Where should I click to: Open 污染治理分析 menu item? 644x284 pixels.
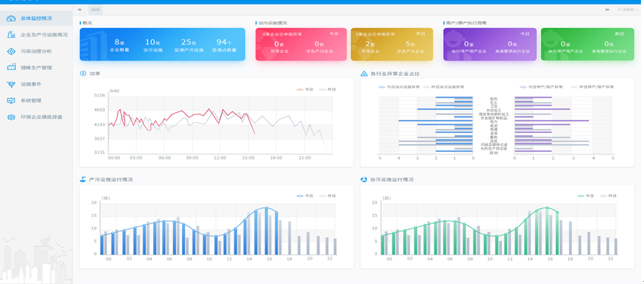click(x=36, y=52)
